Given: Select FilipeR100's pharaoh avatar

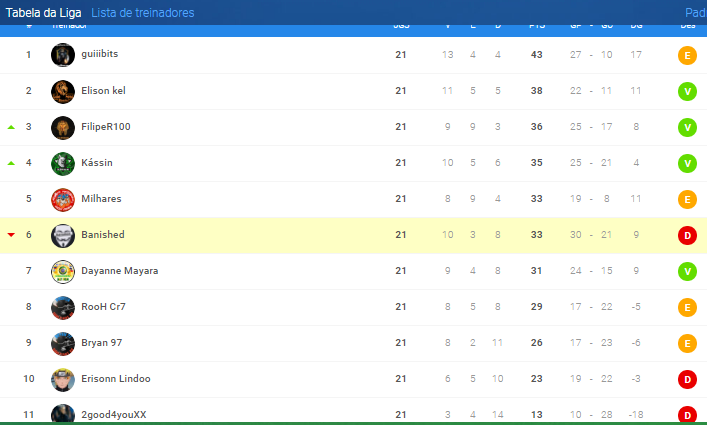Looking at the screenshot, I should click(x=63, y=128).
